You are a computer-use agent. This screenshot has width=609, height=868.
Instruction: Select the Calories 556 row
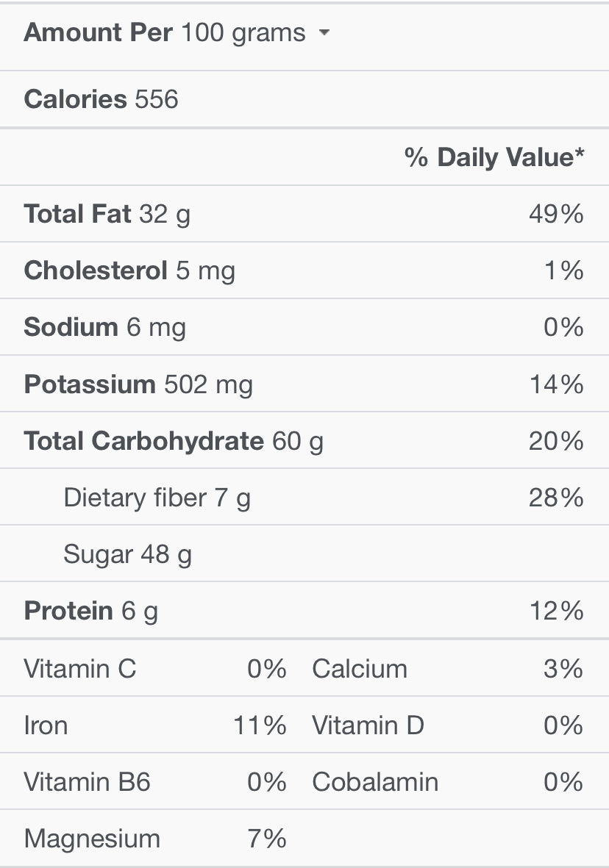tap(101, 99)
